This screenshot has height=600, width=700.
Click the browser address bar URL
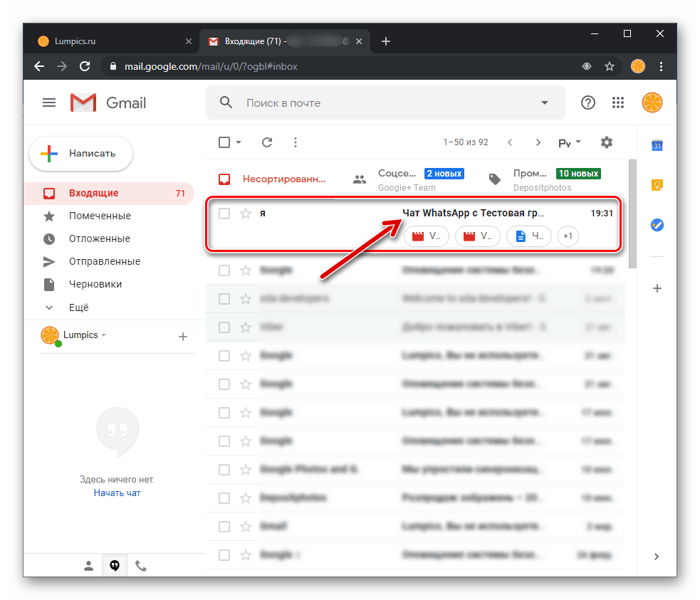(x=211, y=66)
